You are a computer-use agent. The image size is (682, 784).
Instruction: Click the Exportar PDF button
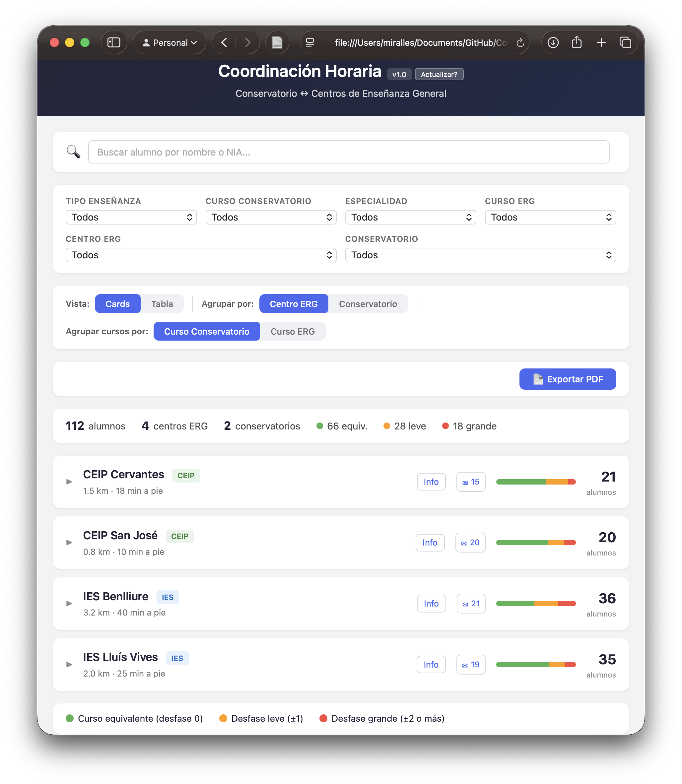pos(568,379)
